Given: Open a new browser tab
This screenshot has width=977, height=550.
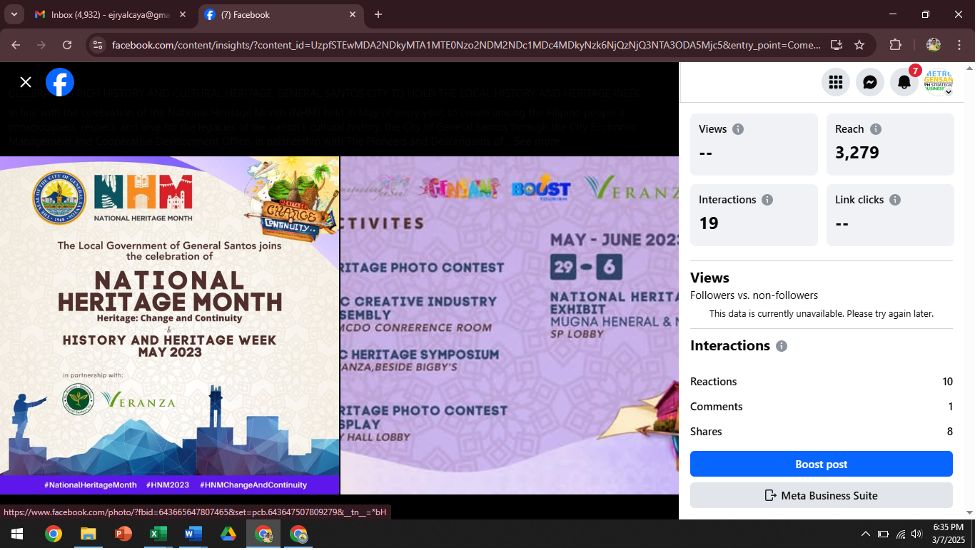Looking at the screenshot, I should point(378,14).
